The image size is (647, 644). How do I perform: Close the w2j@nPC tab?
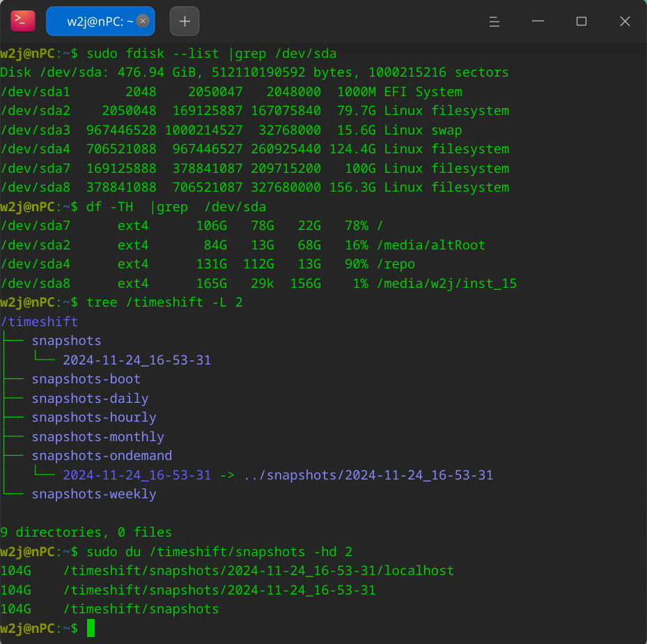[x=142, y=21]
